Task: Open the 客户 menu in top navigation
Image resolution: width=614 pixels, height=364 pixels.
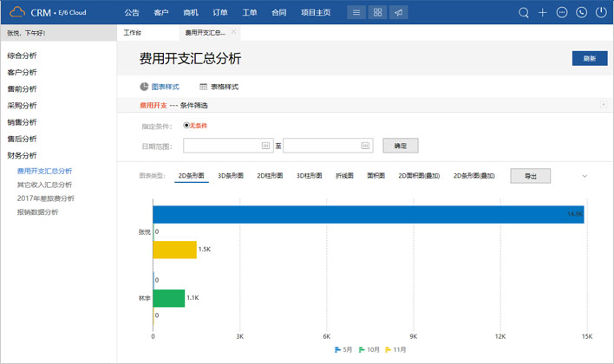Action: click(x=160, y=13)
